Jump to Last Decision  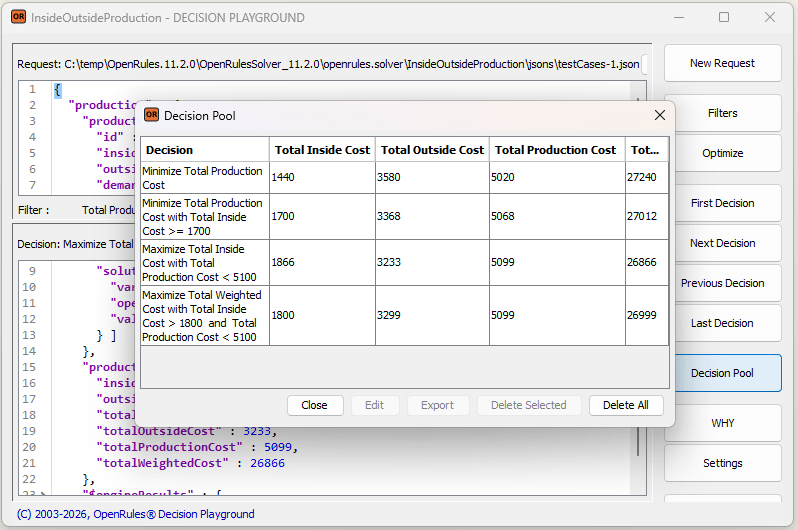722,323
